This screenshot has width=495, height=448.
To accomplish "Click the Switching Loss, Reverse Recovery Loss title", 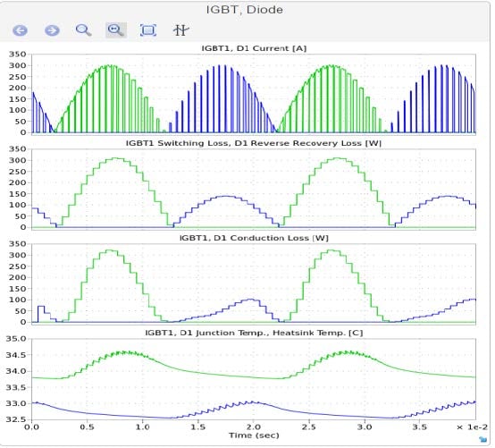I will click(x=254, y=143).
